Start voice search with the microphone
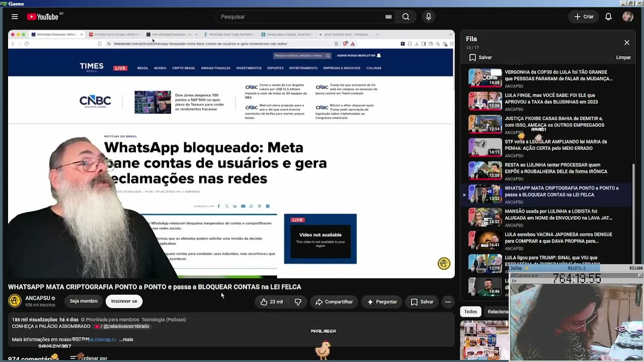The width and height of the screenshot is (644, 362). tap(429, 17)
